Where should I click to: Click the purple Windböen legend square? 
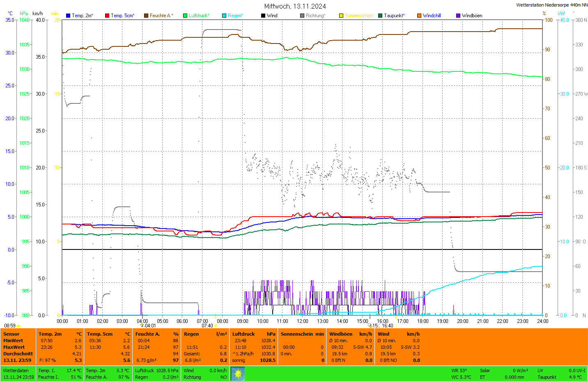coord(458,16)
